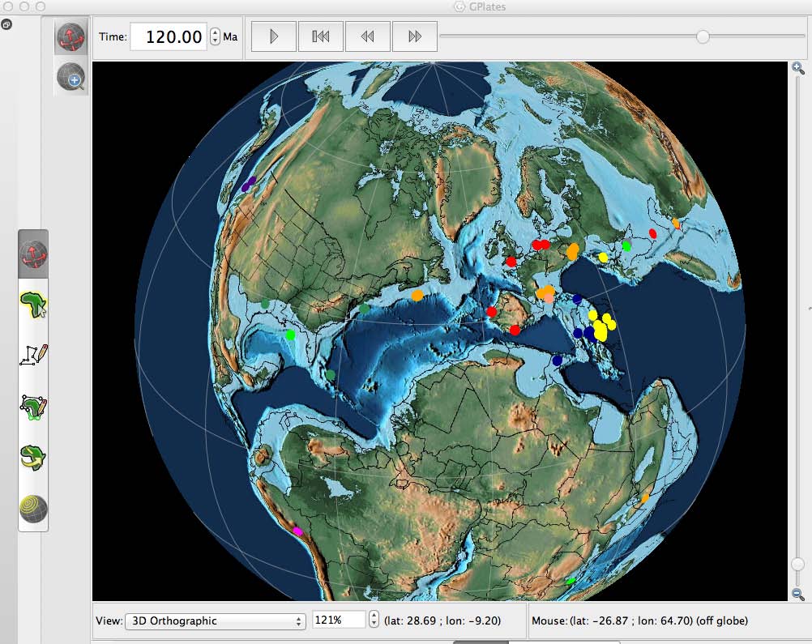Click the zoom in magnifier above the zoom slider
The width and height of the screenshot is (812, 644).
pyautogui.click(x=798, y=68)
